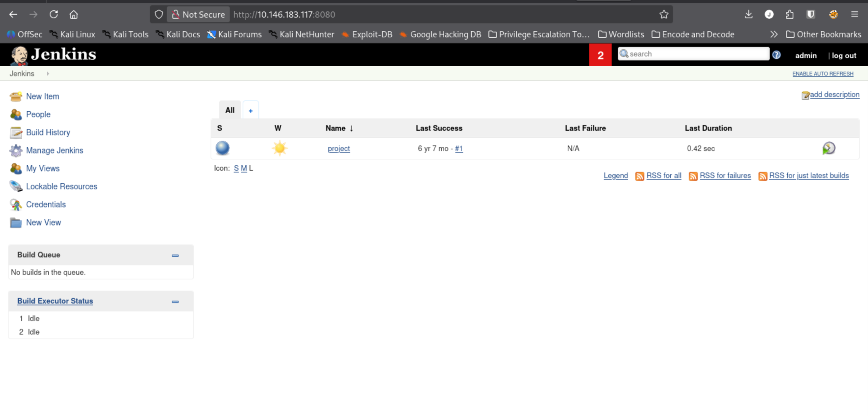Click the New View folder icon
The image size is (868, 416).
[x=16, y=222]
